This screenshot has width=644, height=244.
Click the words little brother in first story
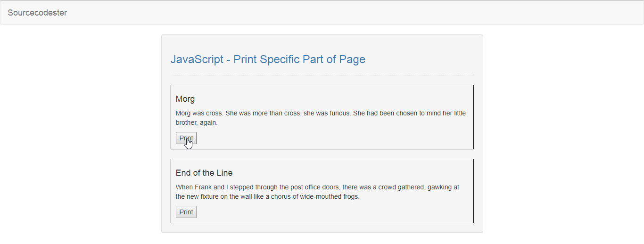(321, 118)
